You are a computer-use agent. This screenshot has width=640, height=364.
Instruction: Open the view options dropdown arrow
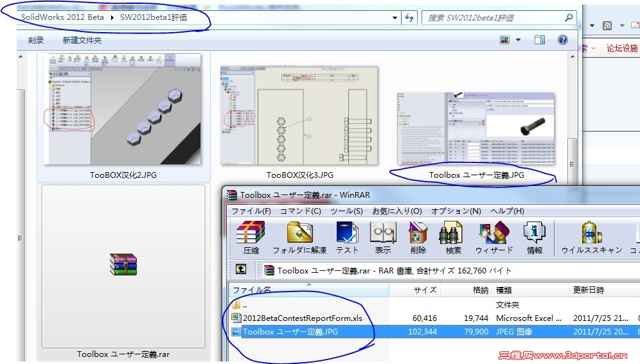point(518,40)
